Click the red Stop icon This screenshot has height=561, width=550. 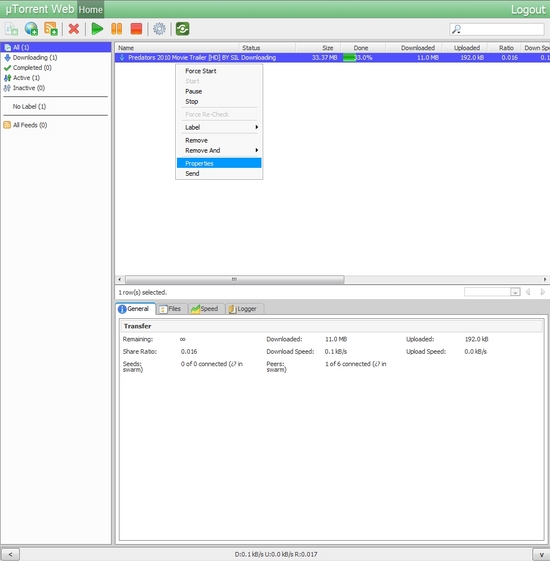(x=136, y=29)
